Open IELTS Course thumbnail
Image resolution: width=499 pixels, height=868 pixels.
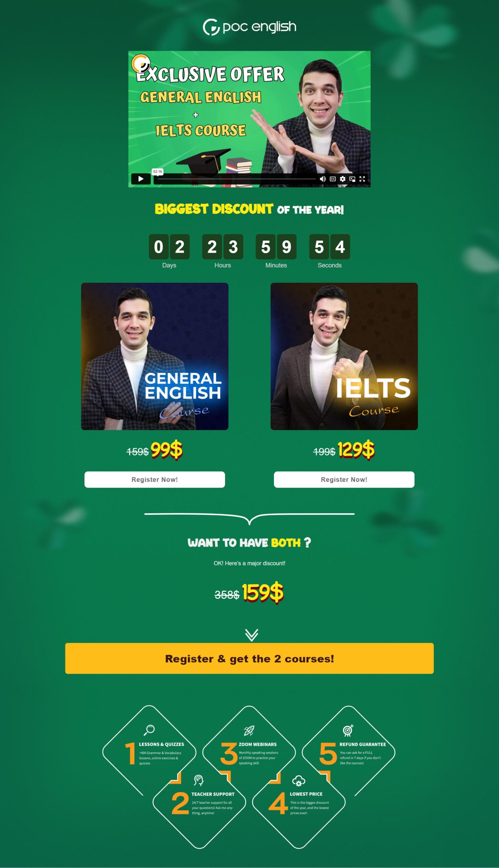coord(344,356)
